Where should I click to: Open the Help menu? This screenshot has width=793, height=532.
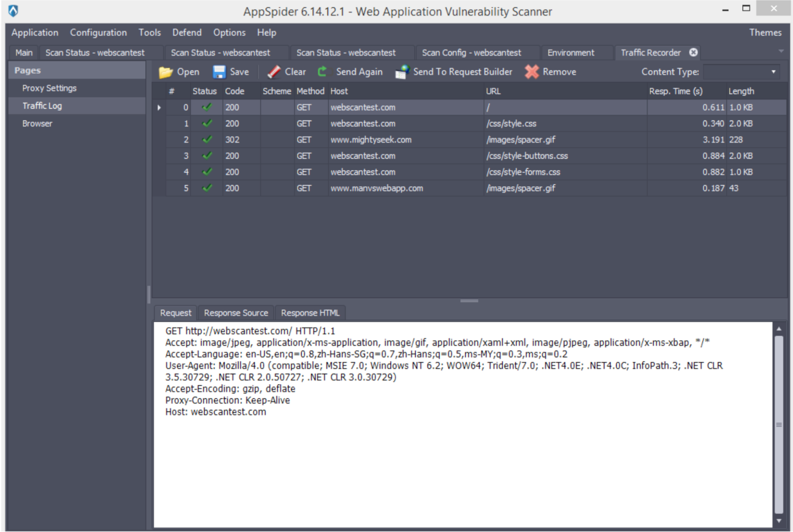pyautogui.click(x=267, y=33)
